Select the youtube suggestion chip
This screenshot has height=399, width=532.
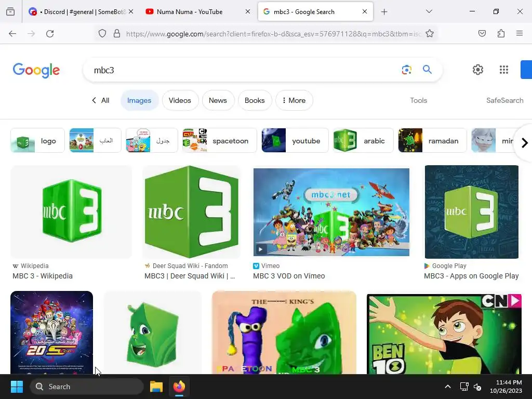point(295,140)
